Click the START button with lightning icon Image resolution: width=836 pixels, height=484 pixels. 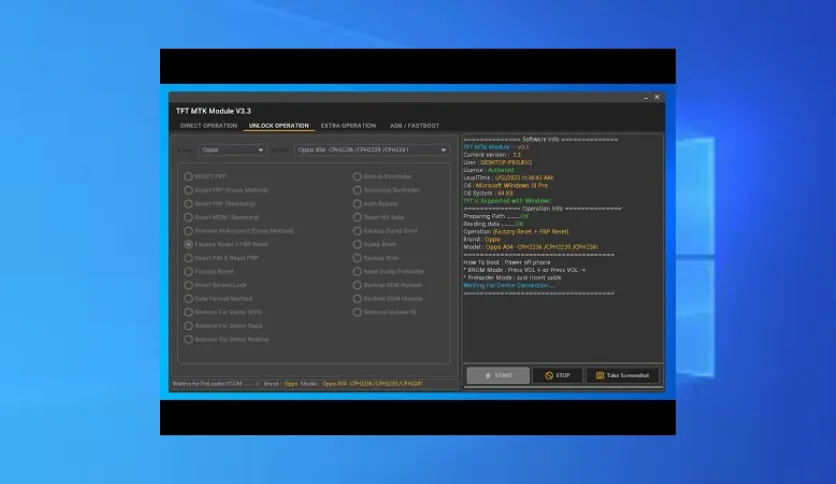pos(498,375)
